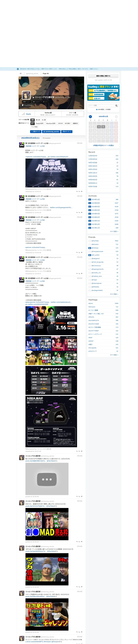Set sort order to 朝→夜
The height and width of the screenshot is (644, 138).
pos(38,120)
